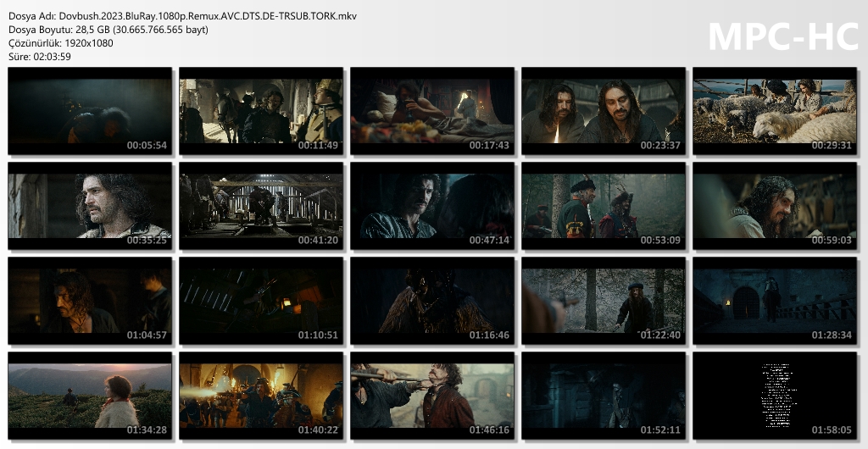Open the 01:22:40 forest gunpoint thumbnail
Image resolution: width=868 pixels, height=449 pixels.
(x=604, y=301)
